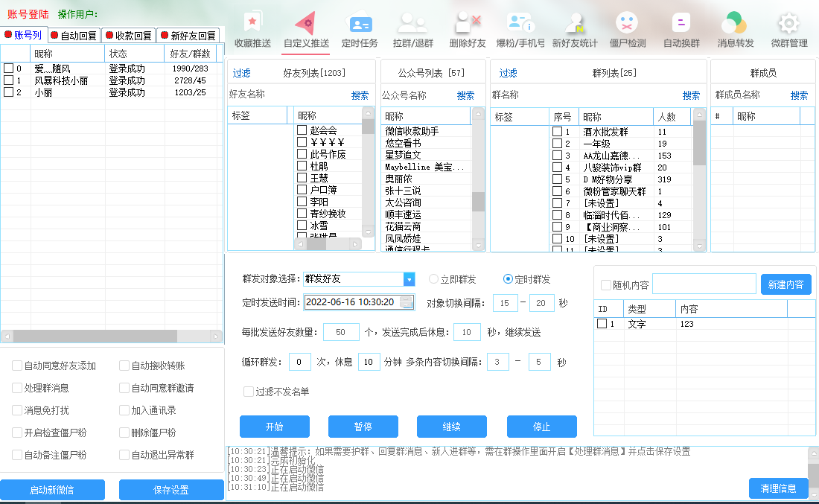
Task: Click 过滤 link in group list
Action: [508, 73]
